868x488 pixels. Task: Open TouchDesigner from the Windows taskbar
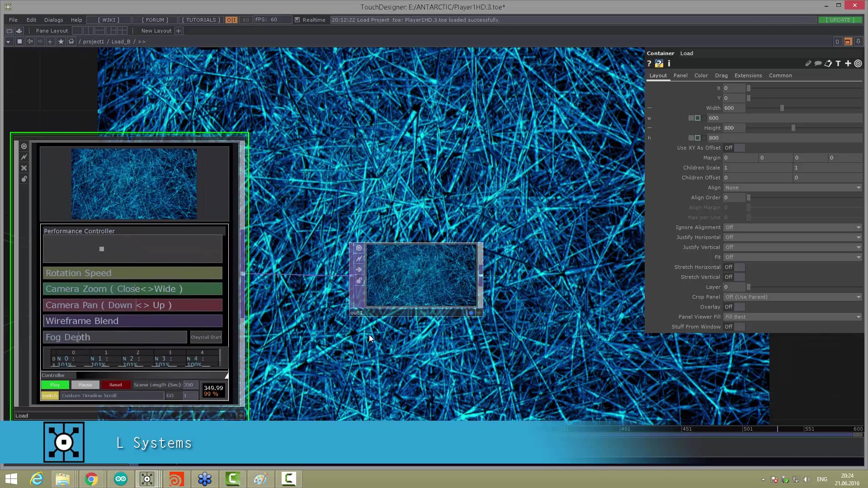tap(146, 479)
